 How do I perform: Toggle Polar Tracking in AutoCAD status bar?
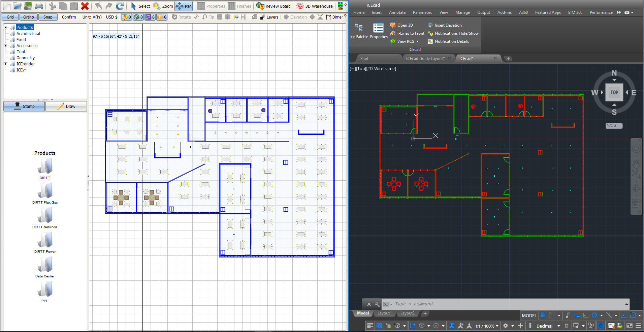coord(594,315)
